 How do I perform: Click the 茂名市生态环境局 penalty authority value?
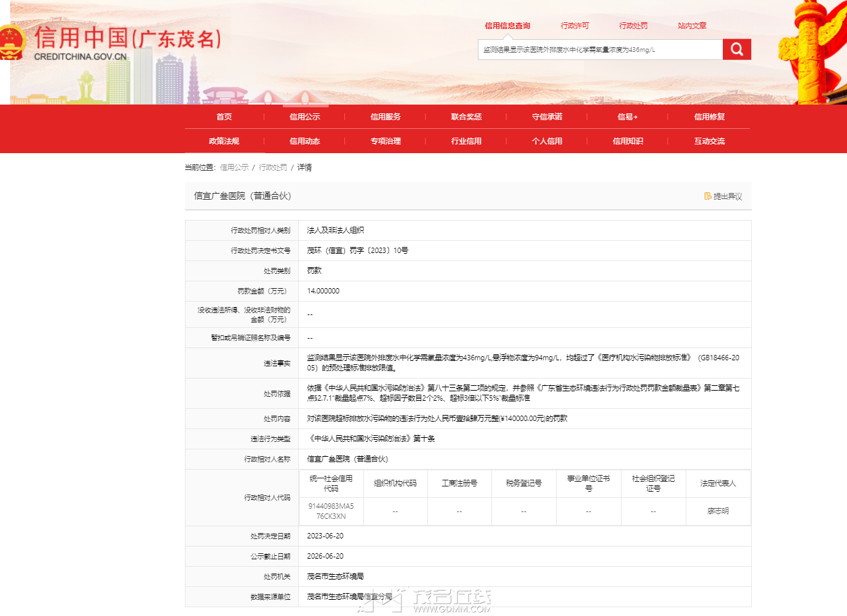335,576
